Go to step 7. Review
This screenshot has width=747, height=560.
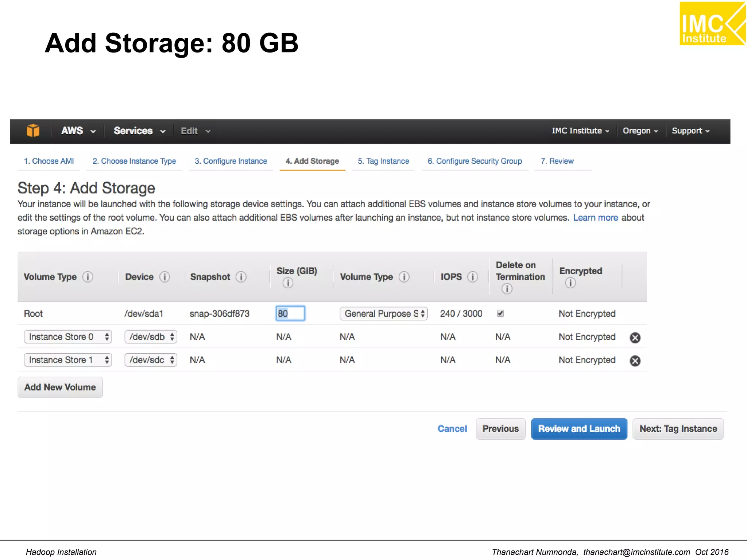pyautogui.click(x=557, y=161)
